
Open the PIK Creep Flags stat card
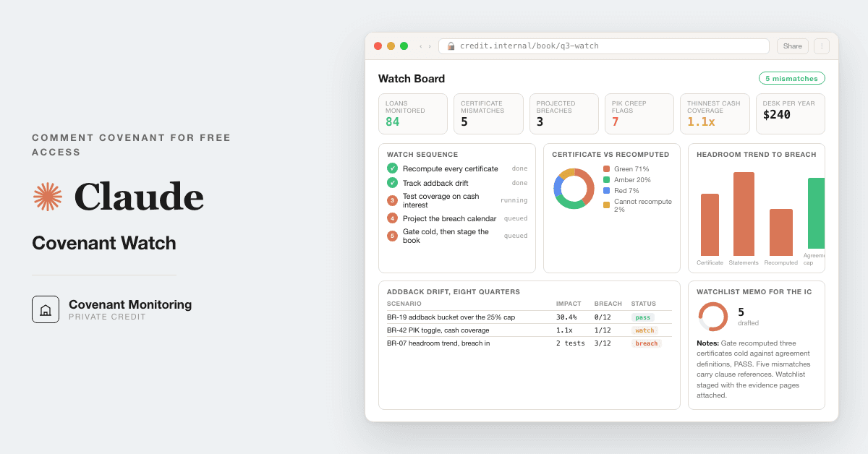click(x=639, y=114)
